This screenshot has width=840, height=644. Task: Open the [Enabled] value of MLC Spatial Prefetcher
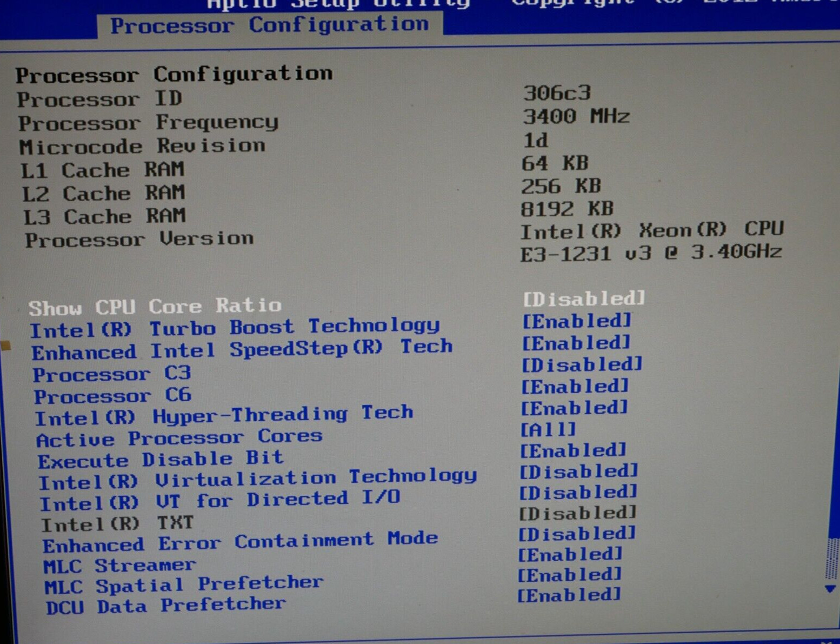click(570, 574)
